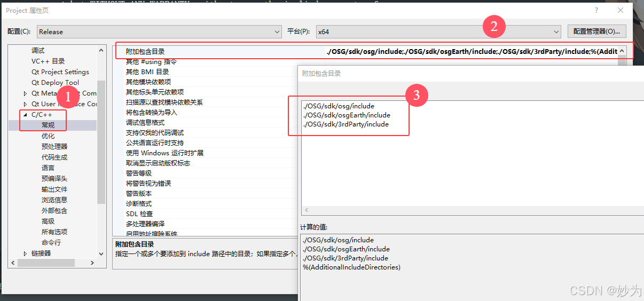
Task: Select the 多处理器编译 property
Action: pos(145,224)
